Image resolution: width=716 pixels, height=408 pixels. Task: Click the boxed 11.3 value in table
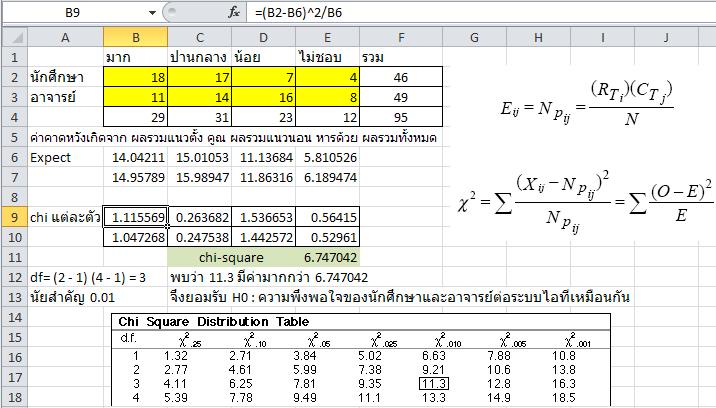tap(441, 381)
